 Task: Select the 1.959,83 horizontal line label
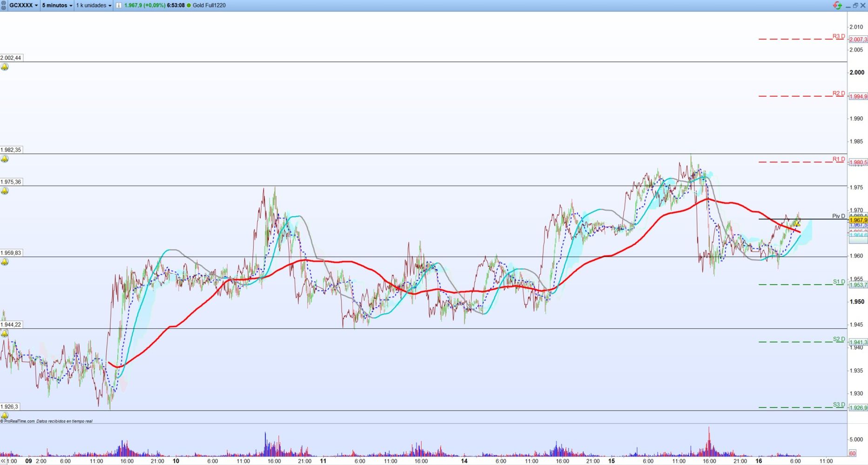pos(11,253)
